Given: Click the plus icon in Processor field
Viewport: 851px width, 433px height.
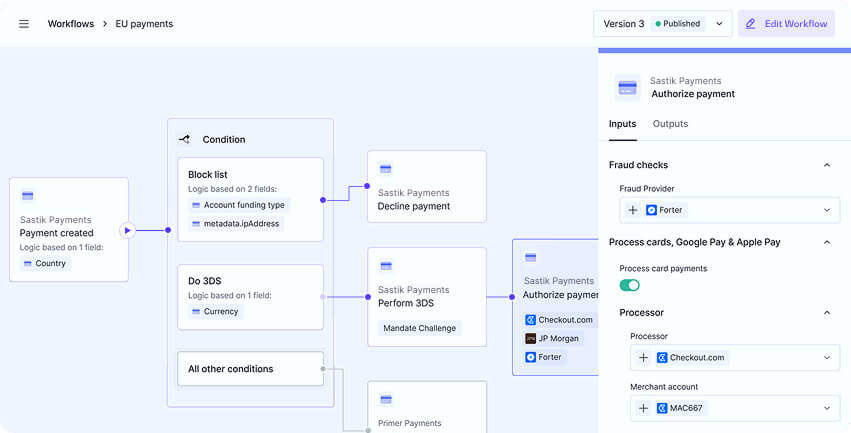Looking at the screenshot, I should tap(644, 358).
